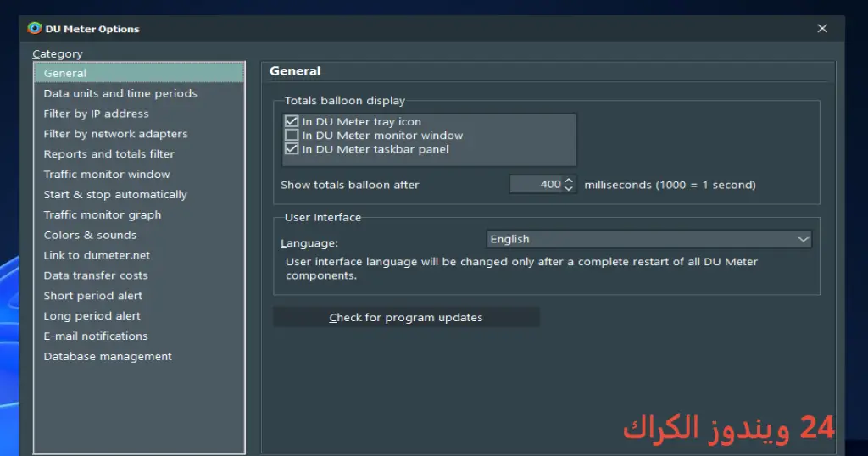The height and width of the screenshot is (456, 868).
Task: Click the Category label above the list
Action: coord(57,54)
